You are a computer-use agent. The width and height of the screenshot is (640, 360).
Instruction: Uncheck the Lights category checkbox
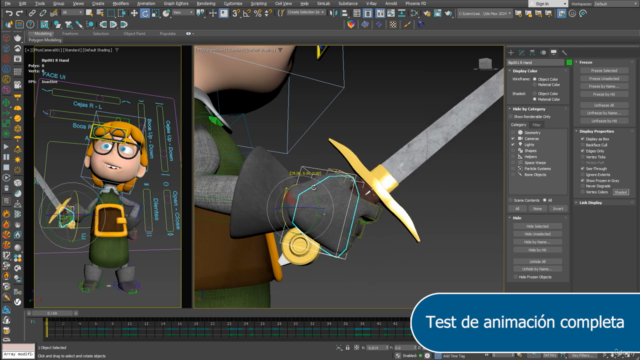tap(513, 144)
